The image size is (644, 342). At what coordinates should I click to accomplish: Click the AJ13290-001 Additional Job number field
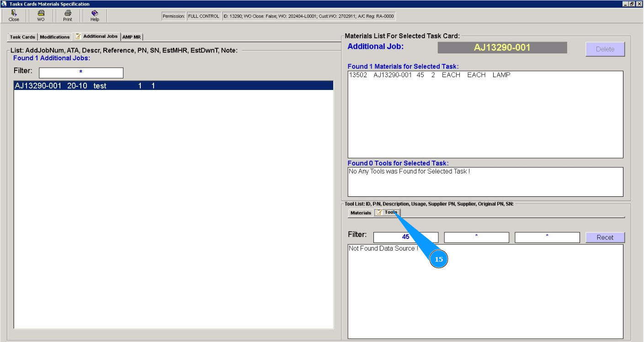[502, 47]
